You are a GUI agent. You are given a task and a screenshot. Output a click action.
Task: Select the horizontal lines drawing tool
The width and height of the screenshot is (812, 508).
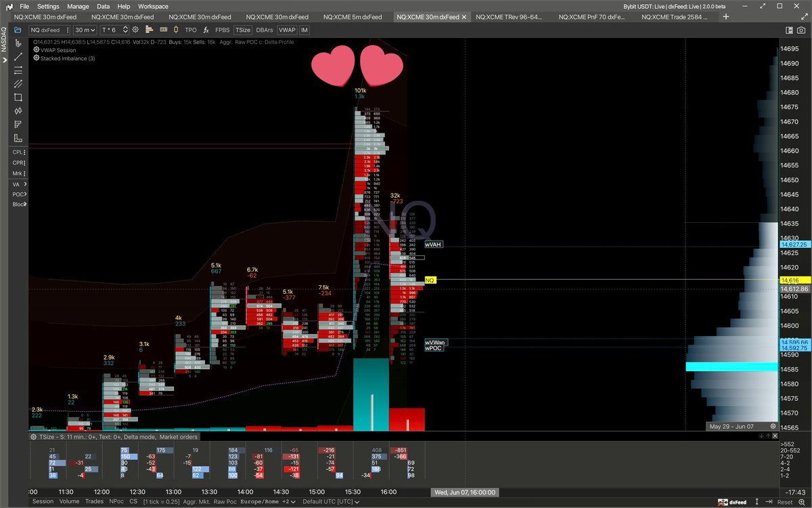(18, 70)
